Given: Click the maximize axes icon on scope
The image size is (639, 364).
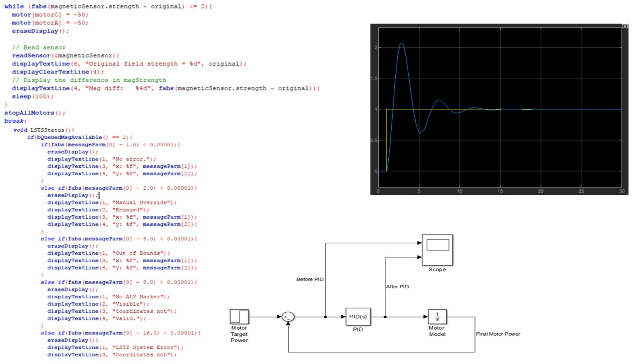Looking at the screenshot, I should click(x=625, y=26).
